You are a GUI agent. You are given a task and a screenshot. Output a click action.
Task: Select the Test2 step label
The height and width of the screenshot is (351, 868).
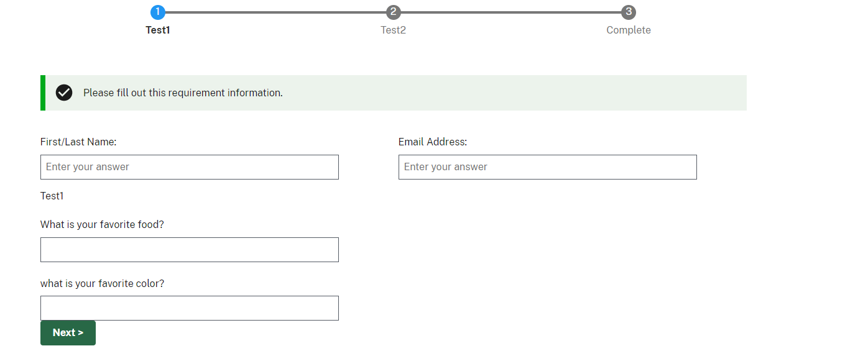tap(393, 30)
